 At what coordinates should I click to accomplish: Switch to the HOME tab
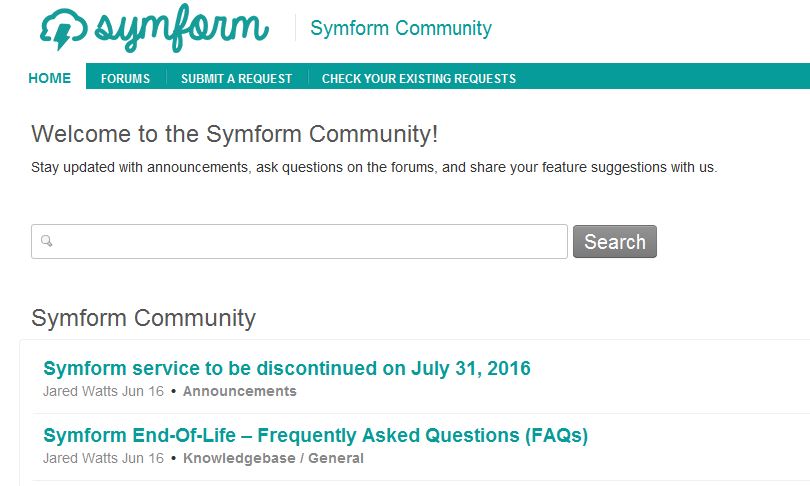coord(50,78)
